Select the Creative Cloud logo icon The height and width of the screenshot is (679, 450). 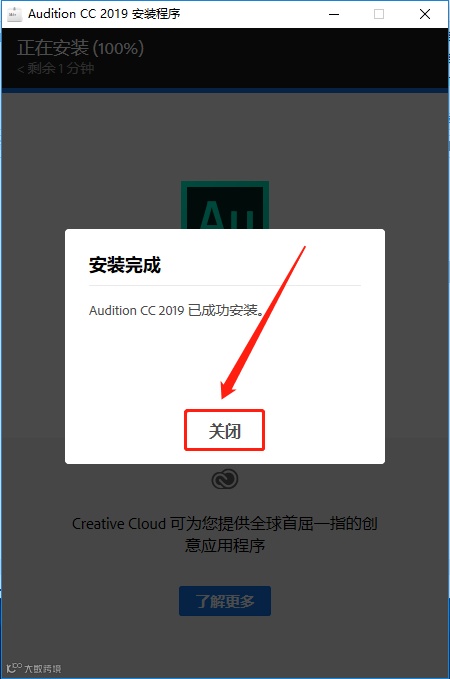[x=225, y=479]
